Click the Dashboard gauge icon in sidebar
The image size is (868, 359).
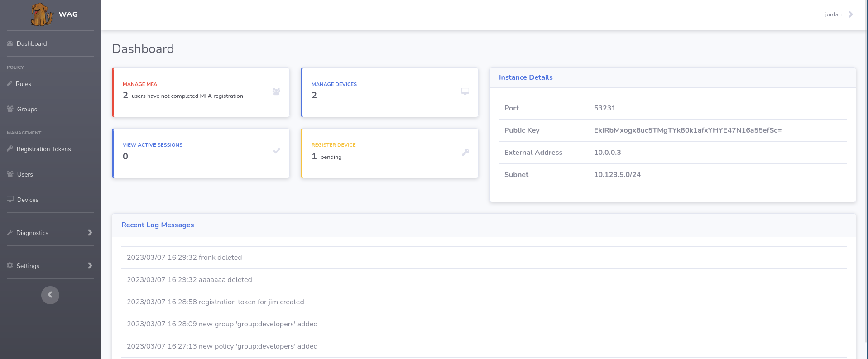pos(10,43)
